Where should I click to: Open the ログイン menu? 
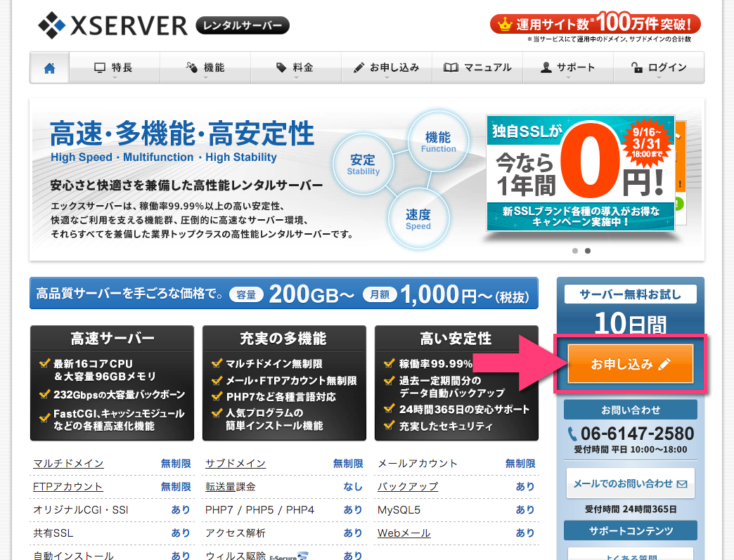[659, 68]
